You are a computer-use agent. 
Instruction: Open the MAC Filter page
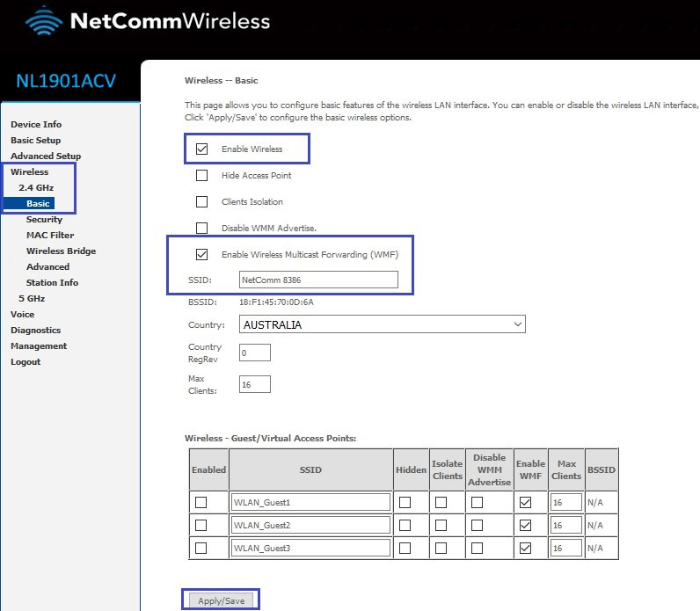click(x=50, y=236)
